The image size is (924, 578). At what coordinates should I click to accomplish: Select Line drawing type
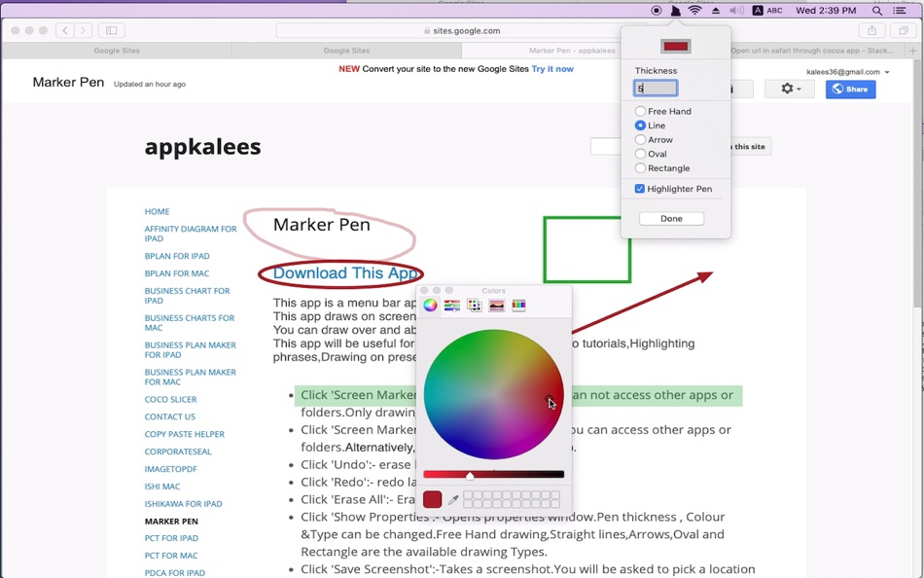pyautogui.click(x=650, y=125)
